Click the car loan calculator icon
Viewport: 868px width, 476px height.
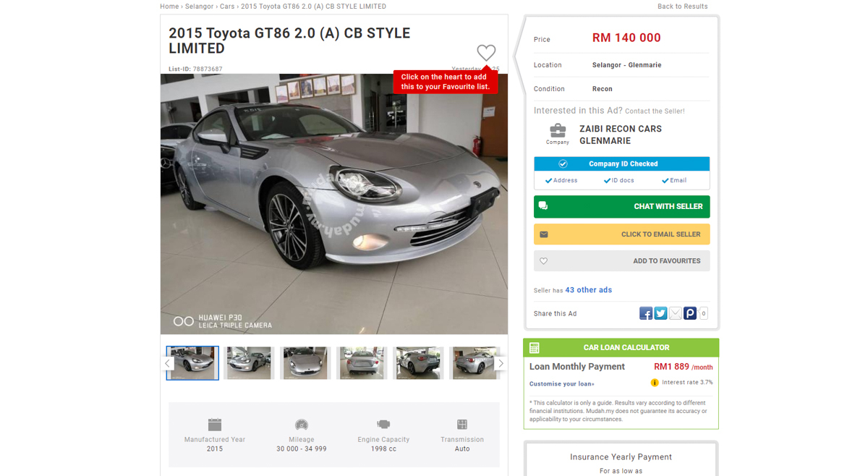click(x=535, y=348)
